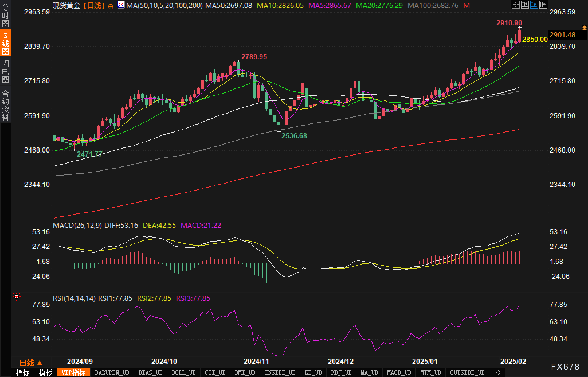Expand more indicators with >> arrow
Image resolution: width=588 pixels, height=377 pixels.
[x=497, y=372]
